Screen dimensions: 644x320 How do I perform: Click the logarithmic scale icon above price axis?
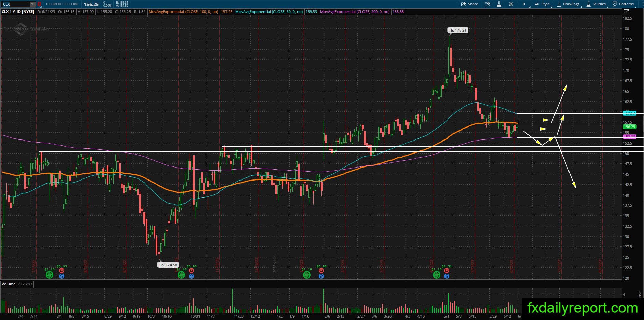tap(626, 12)
